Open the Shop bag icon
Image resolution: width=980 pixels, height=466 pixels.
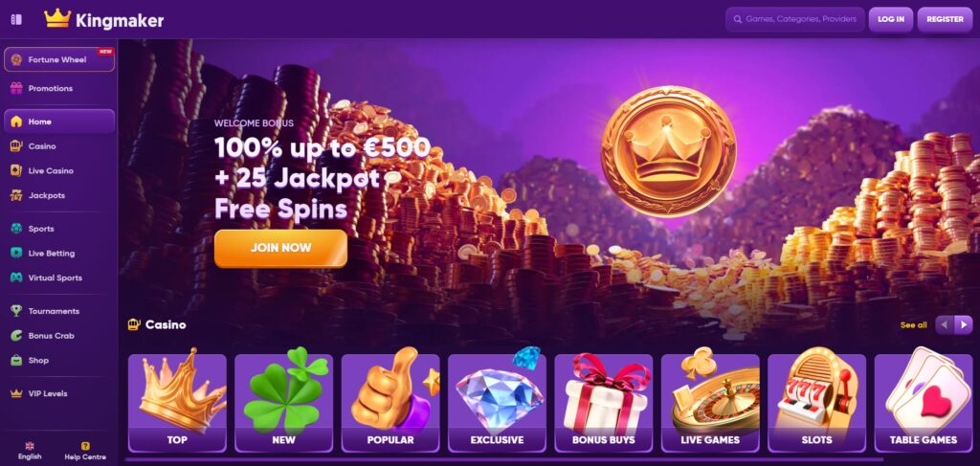[x=16, y=361]
